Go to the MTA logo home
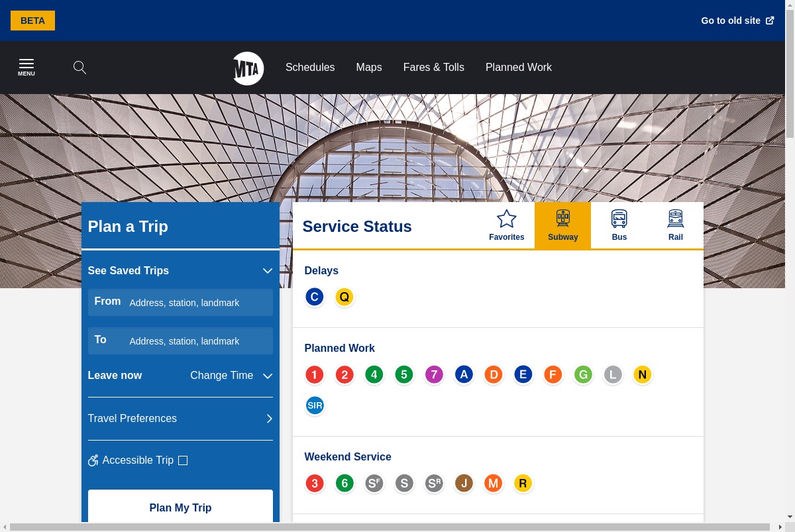 click(x=248, y=68)
